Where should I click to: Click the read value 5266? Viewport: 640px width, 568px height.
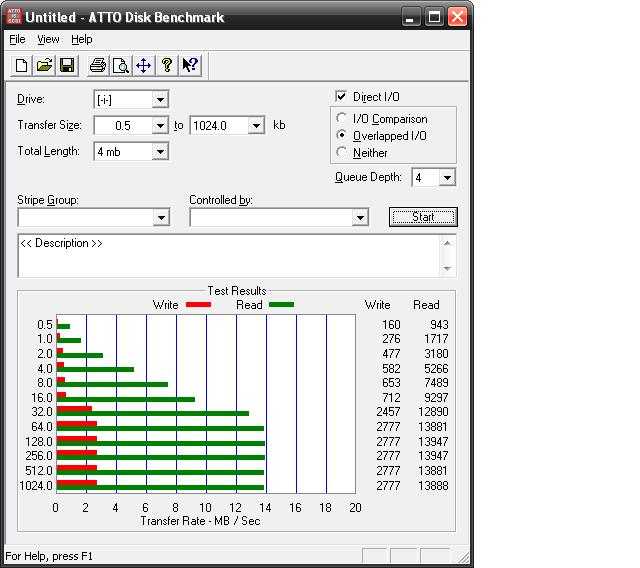(x=436, y=368)
